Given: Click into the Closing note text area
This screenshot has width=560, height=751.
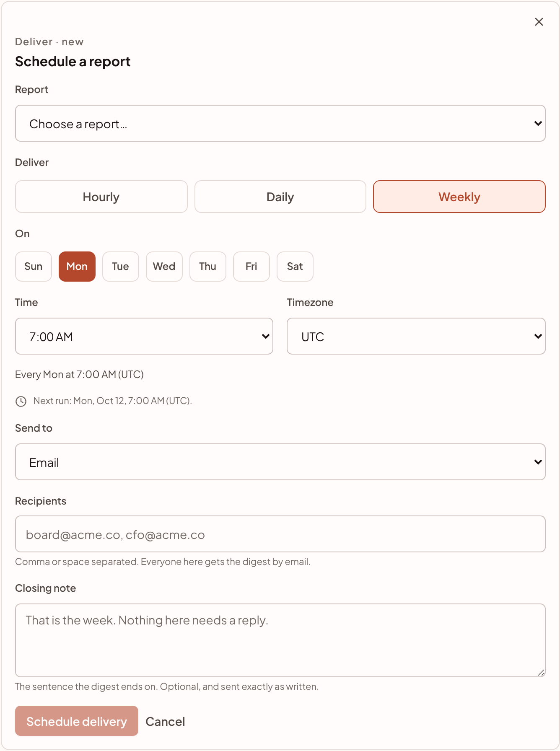Looking at the screenshot, I should (280, 640).
